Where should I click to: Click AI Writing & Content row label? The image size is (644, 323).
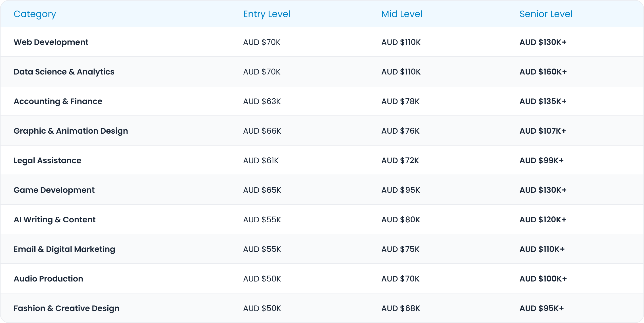coord(55,220)
